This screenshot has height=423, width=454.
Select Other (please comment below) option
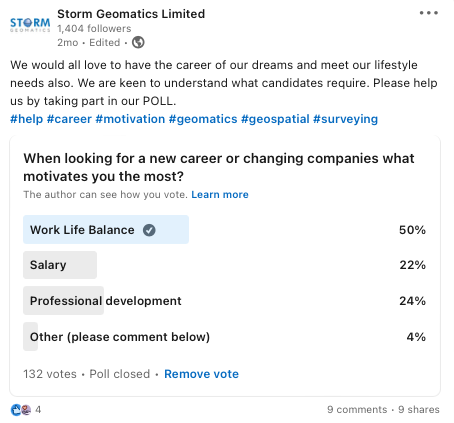pyautogui.click(x=225, y=337)
